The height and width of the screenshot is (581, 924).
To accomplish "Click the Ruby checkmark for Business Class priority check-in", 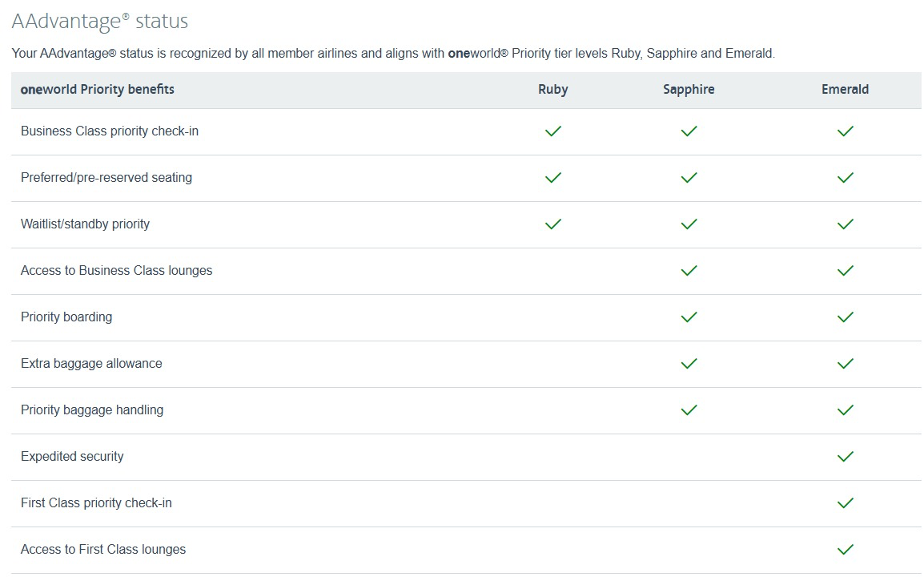I will [x=552, y=131].
